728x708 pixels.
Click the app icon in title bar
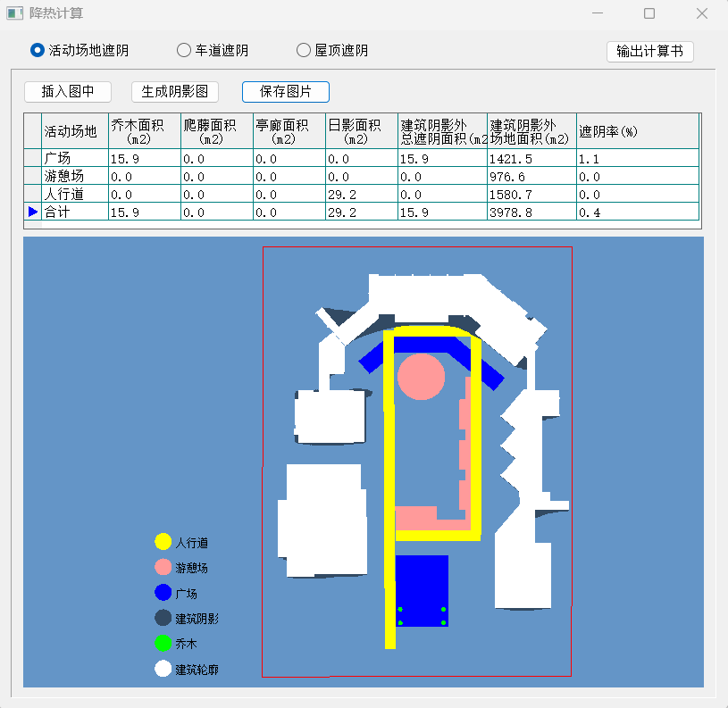[14, 13]
